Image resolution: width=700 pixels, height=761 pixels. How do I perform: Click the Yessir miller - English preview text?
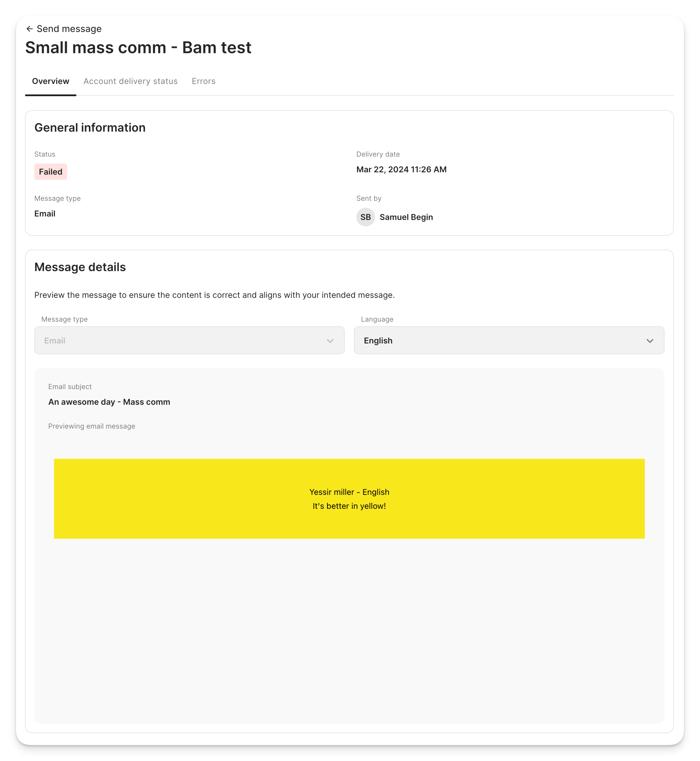click(349, 492)
